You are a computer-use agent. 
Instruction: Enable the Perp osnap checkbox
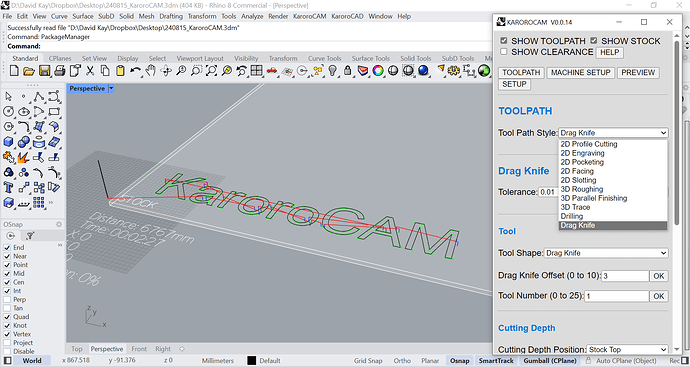click(x=7, y=300)
